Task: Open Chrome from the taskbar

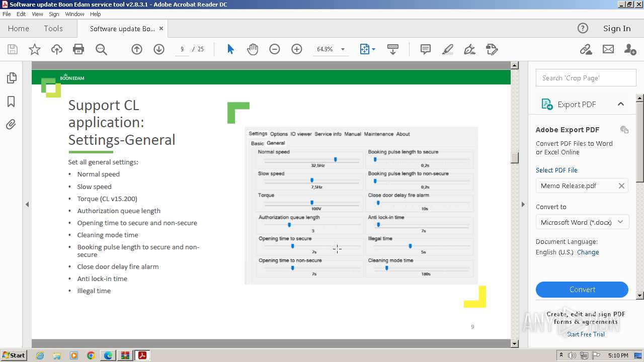Action: 91,355
